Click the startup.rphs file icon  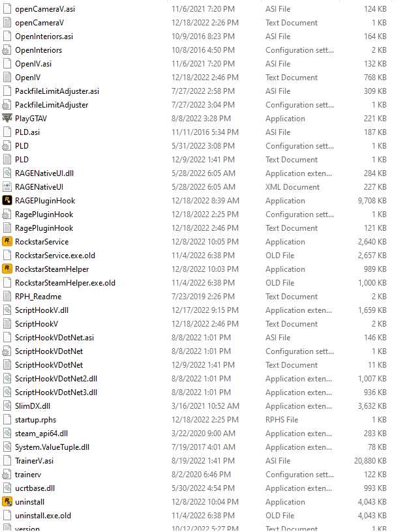pos(7,420)
